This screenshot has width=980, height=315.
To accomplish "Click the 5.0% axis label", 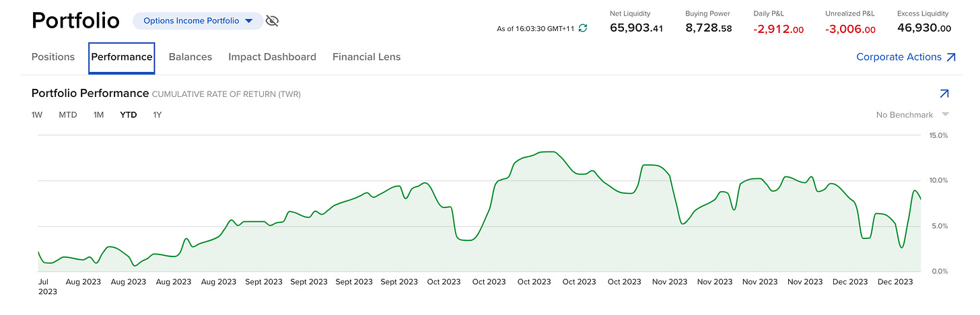I will 939,226.
